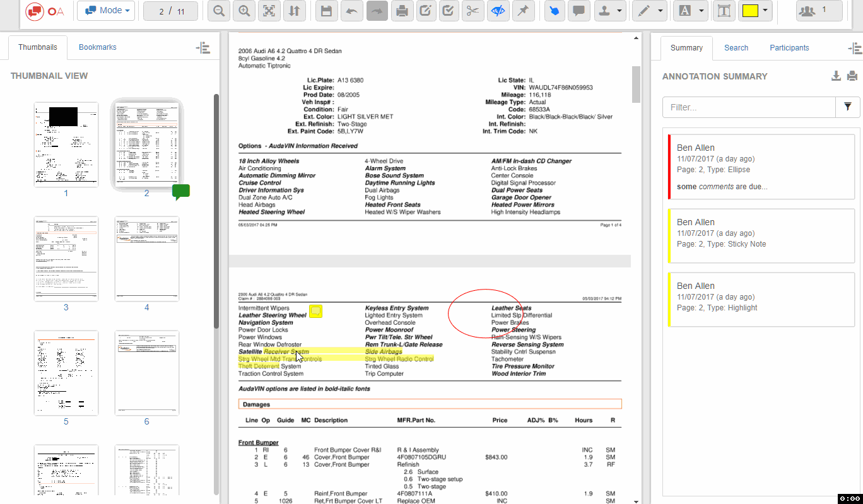The image size is (863, 504).
Task: Undo the last action
Action: click(351, 11)
